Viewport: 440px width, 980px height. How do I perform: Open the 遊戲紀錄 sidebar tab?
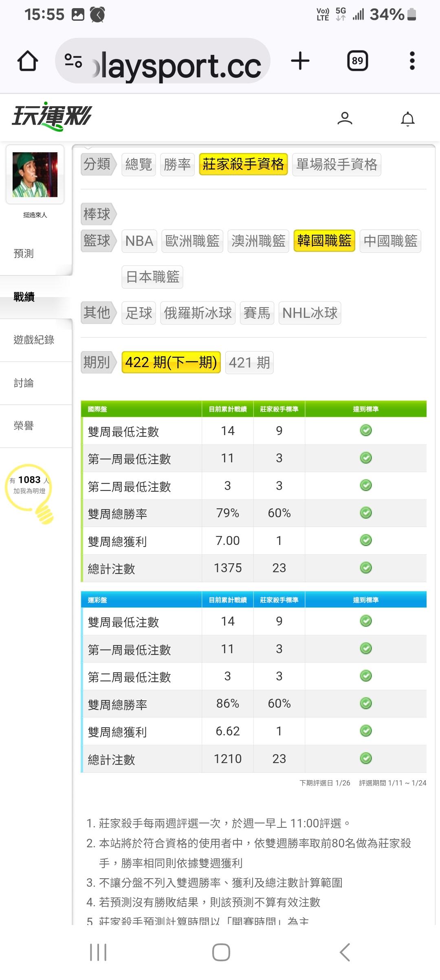click(34, 340)
